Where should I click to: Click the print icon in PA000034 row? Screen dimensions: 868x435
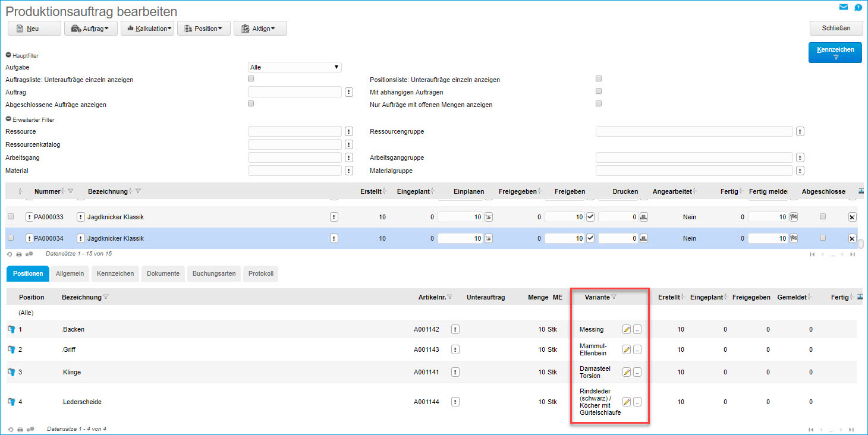(643, 238)
